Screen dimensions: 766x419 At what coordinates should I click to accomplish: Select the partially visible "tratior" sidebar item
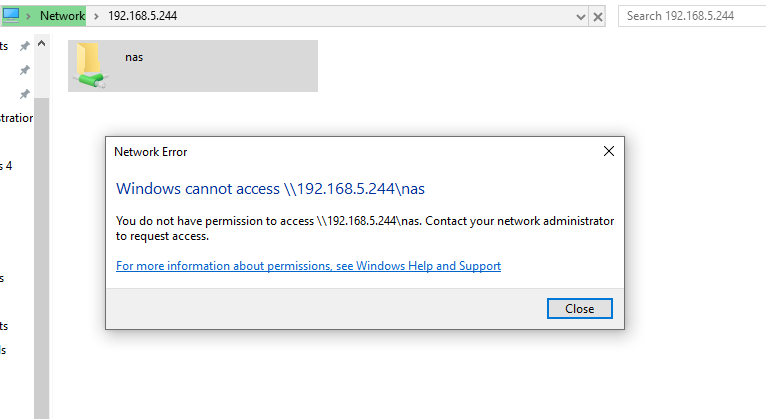[16, 118]
